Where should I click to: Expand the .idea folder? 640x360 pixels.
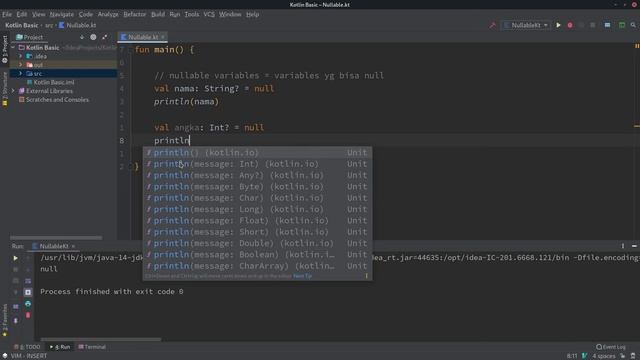pos(20,56)
